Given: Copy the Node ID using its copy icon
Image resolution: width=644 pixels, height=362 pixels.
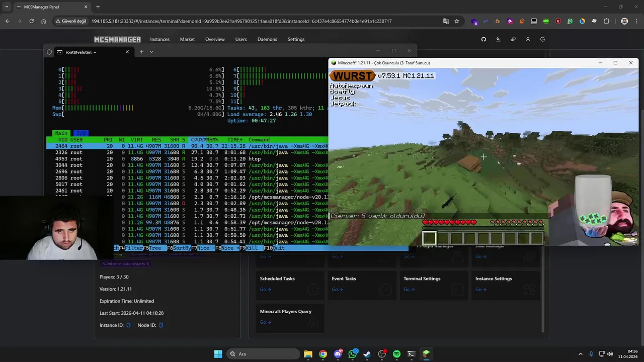Looking at the screenshot, I should click(x=161, y=325).
